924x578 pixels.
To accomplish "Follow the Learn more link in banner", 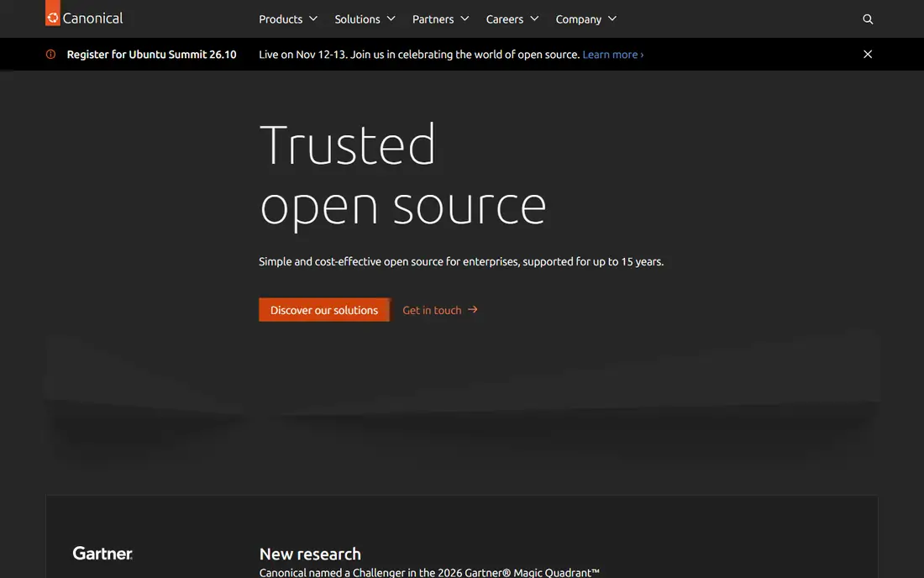I will point(613,55).
